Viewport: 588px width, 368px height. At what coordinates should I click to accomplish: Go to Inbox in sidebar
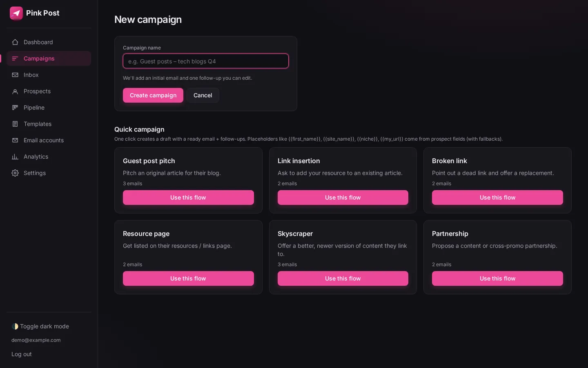point(49,75)
